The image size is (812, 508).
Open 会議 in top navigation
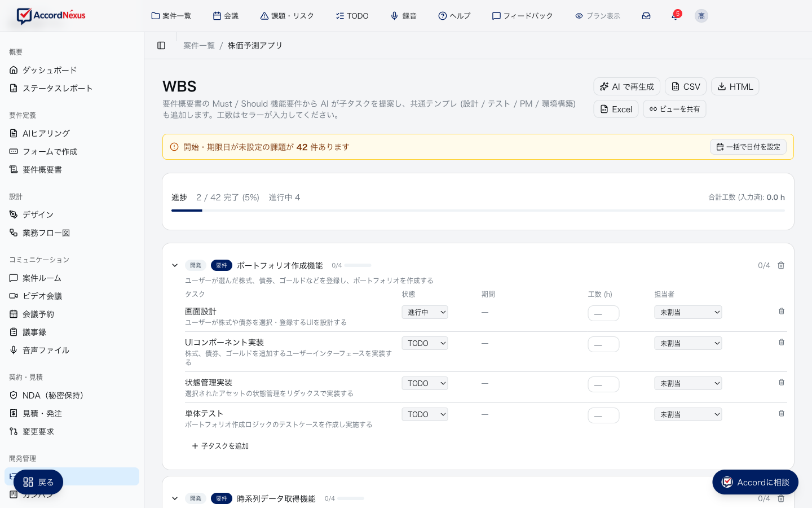point(226,16)
